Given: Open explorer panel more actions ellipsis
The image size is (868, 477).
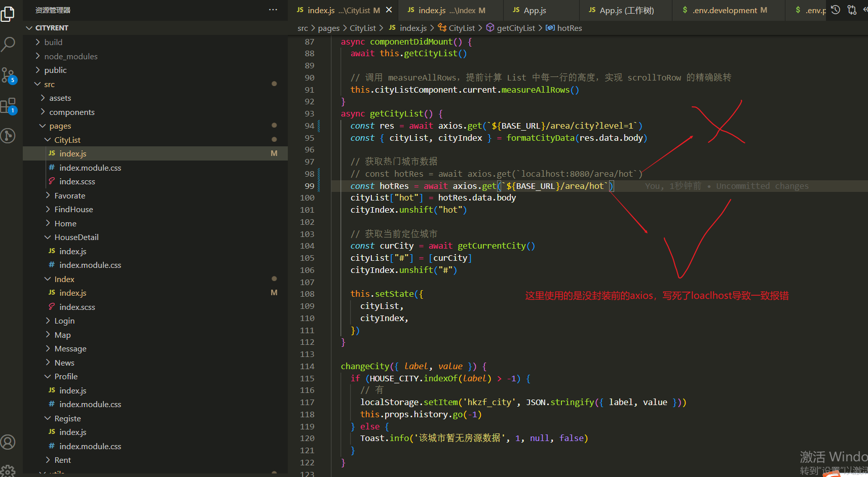Looking at the screenshot, I should (273, 10).
